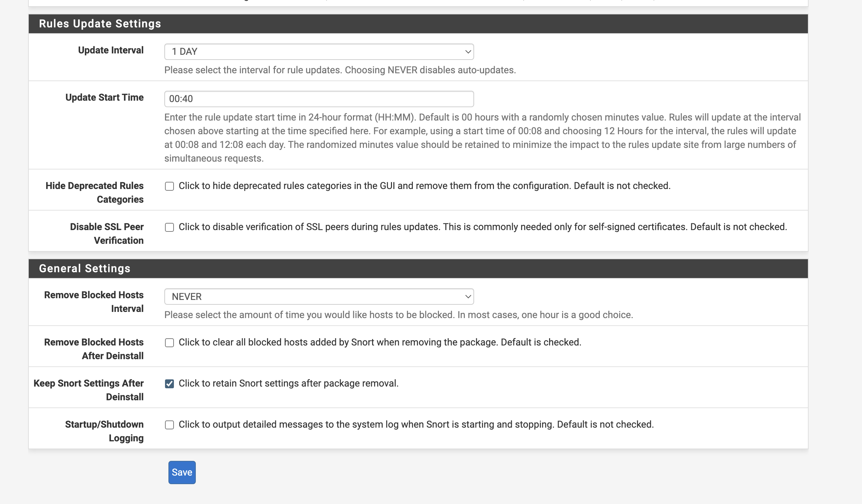Click the 'Keep Snort Settings After Deinstall' label

pos(89,390)
